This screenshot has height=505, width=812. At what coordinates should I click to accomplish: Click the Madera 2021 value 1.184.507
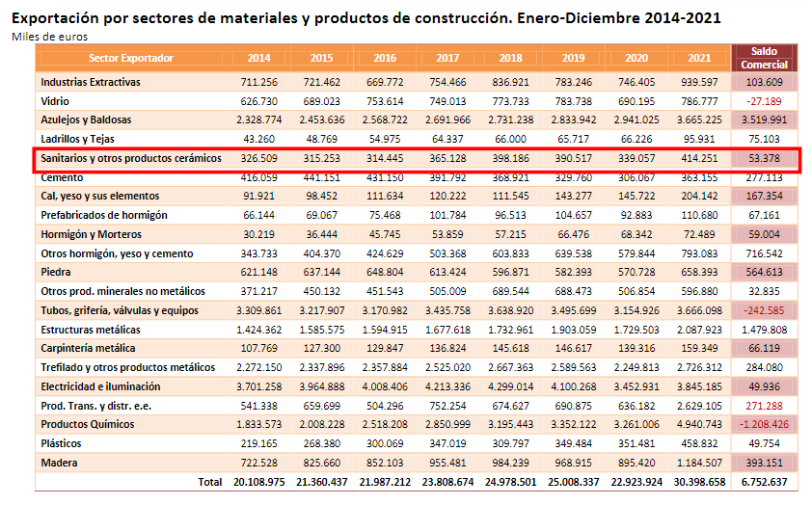pos(699,463)
